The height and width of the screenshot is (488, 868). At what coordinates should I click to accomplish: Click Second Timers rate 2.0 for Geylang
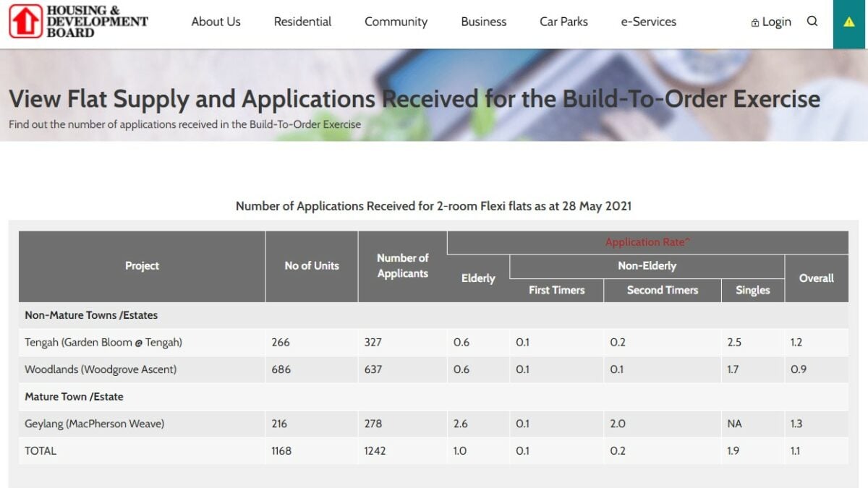coord(618,424)
